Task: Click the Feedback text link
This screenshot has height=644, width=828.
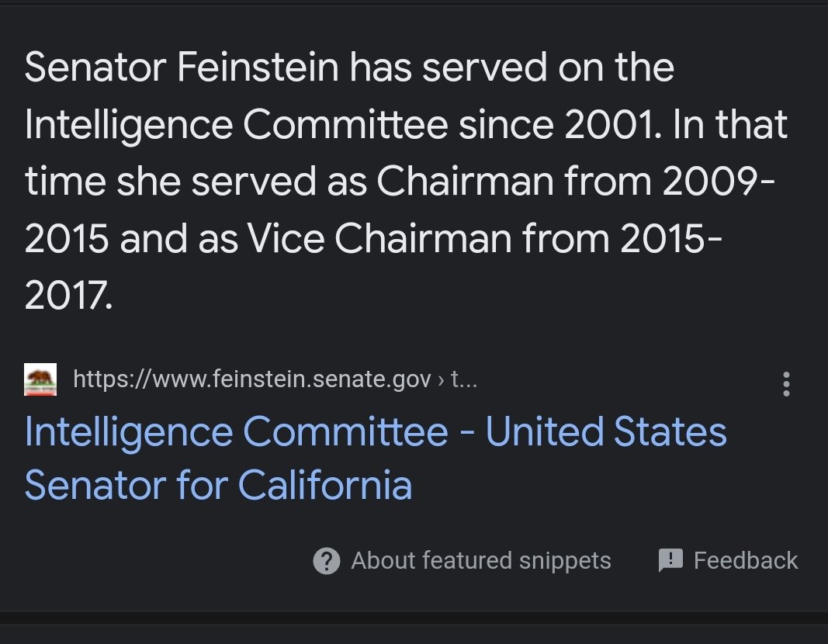Action: click(745, 560)
